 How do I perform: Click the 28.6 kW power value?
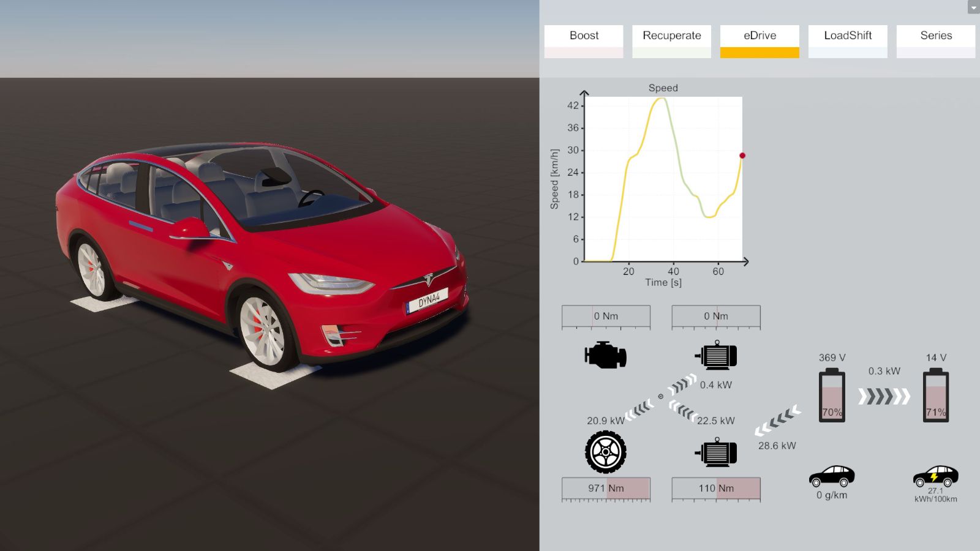(x=777, y=446)
